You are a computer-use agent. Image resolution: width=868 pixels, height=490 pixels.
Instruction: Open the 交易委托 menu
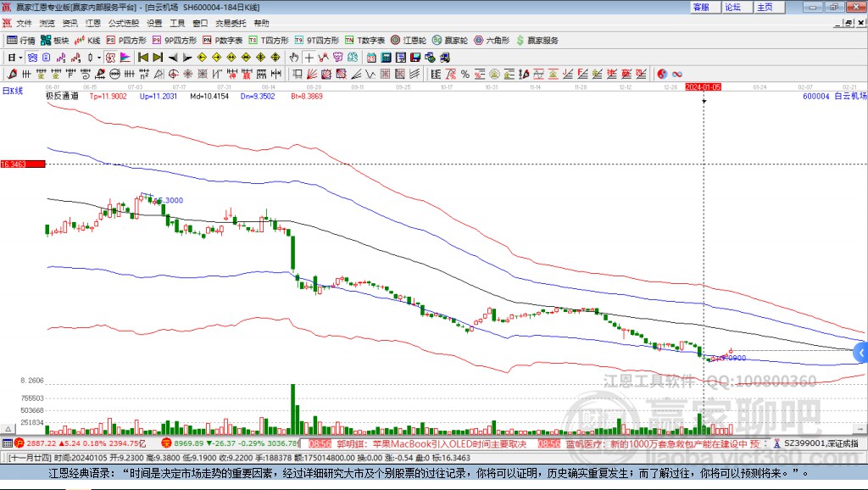(229, 23)
